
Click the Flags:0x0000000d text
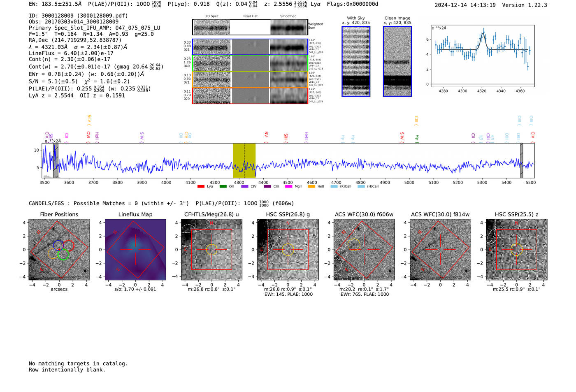pyautogui.click(x=353, y=4)
